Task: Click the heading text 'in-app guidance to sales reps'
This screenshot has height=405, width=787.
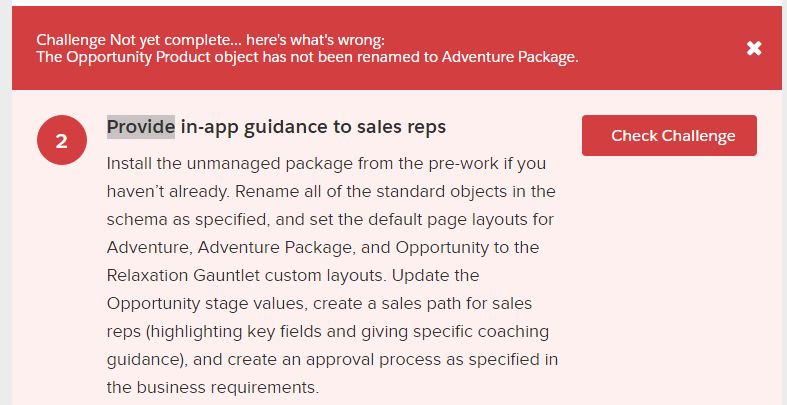Action: pyautogui.click(x=313, y=127)
